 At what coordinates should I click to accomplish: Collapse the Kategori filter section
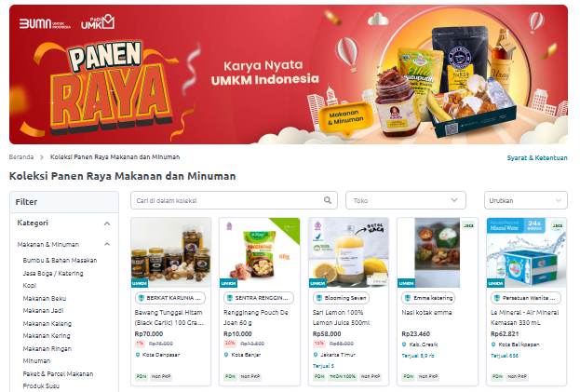tap(107, 223)
